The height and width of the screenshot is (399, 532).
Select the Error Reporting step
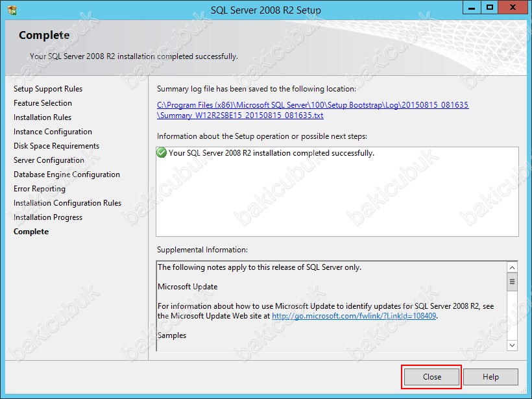(40, 189)
